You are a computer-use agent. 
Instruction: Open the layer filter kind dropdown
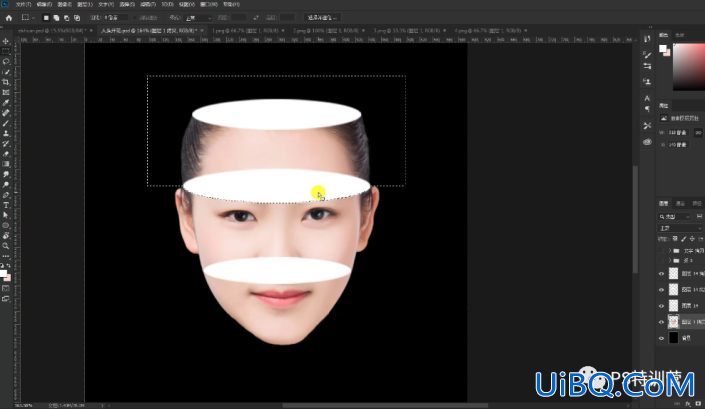pos(674,217)
